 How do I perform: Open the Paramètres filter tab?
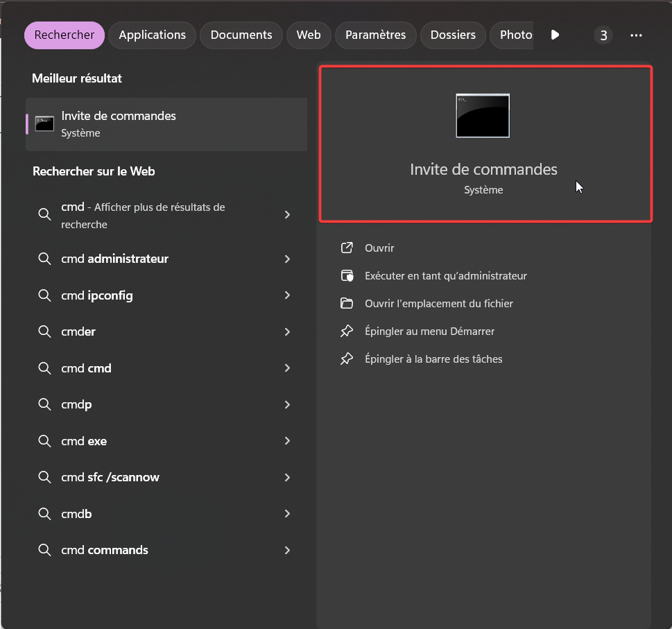(x=375, y=35)
